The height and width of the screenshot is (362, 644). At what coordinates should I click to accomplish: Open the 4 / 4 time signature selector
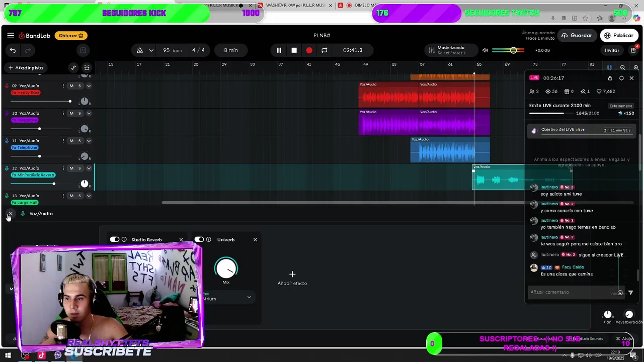[198, 50]
